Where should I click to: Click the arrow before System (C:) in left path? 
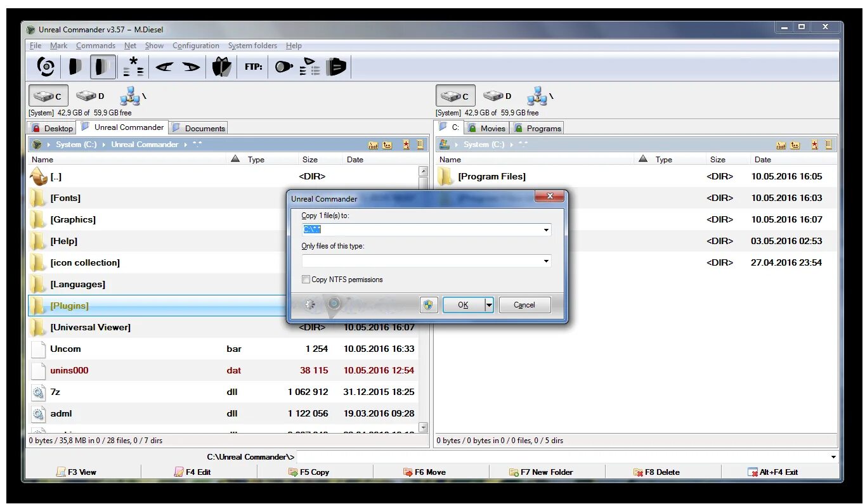point(49,145)
